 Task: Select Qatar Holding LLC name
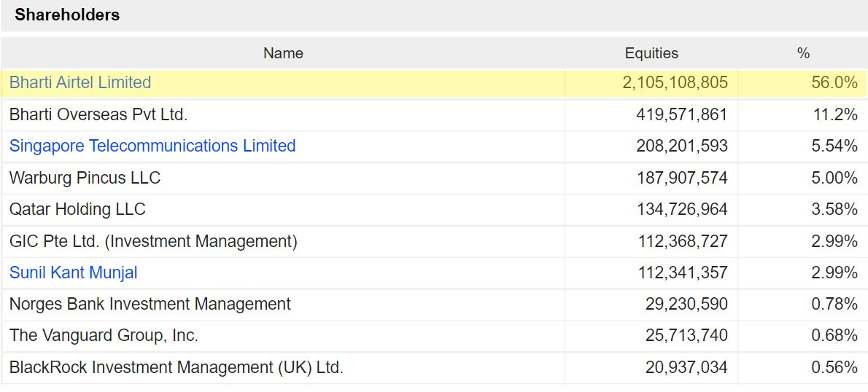[77, 210]
